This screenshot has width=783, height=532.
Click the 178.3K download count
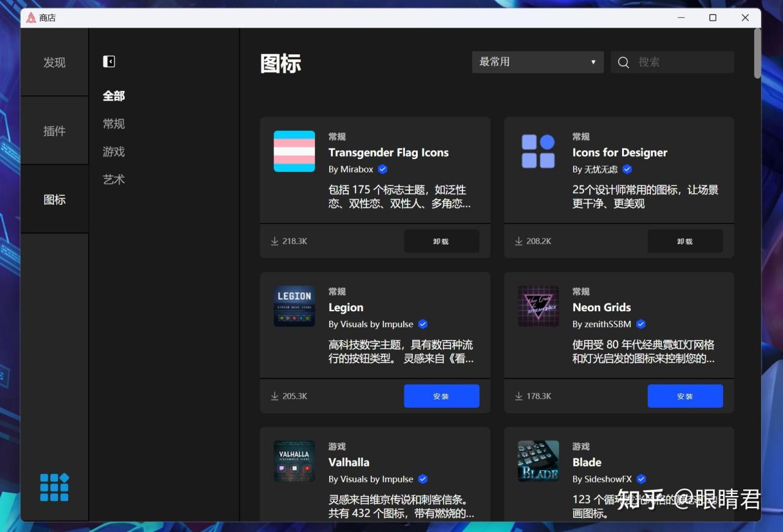pos(539,396)
